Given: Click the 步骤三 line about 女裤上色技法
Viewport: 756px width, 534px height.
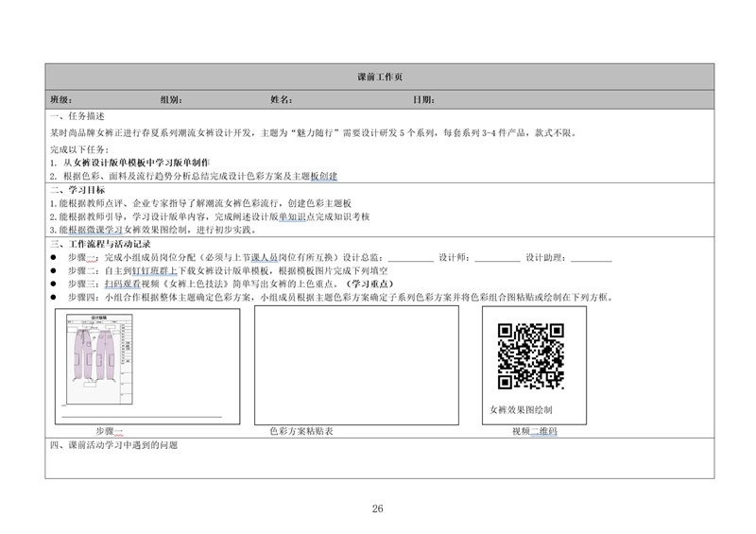Looking at the screenshot, I should (231, 284).
